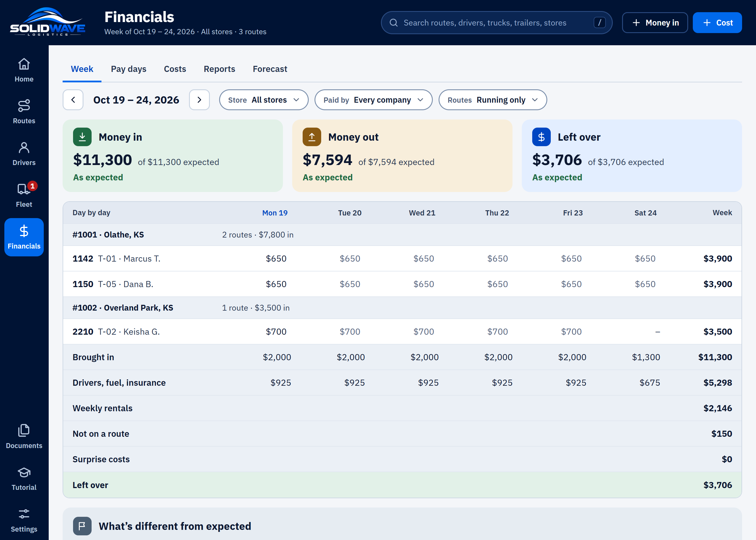Switch to the Pay days tab
Viewport: 756px width, 540px height.
tap(129, 69)
